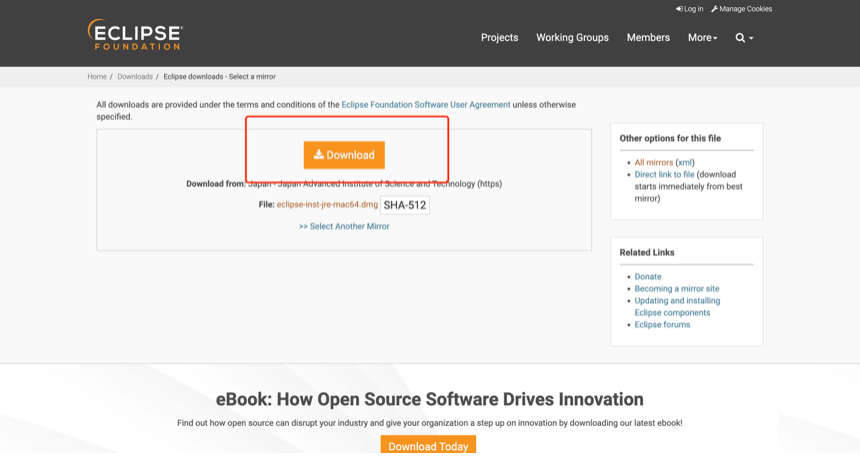
Task: Open Becoming a mirror site link
Action: (x=677, y=288)
